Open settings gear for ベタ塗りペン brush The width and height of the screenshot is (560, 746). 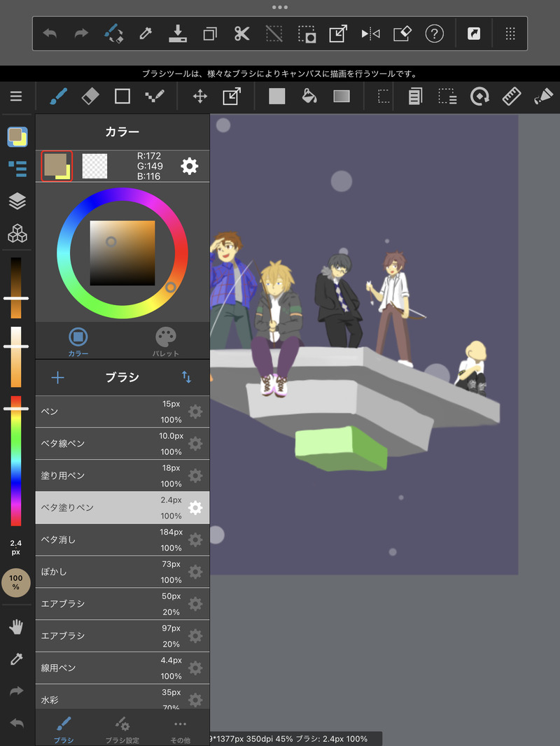[195, 507]
